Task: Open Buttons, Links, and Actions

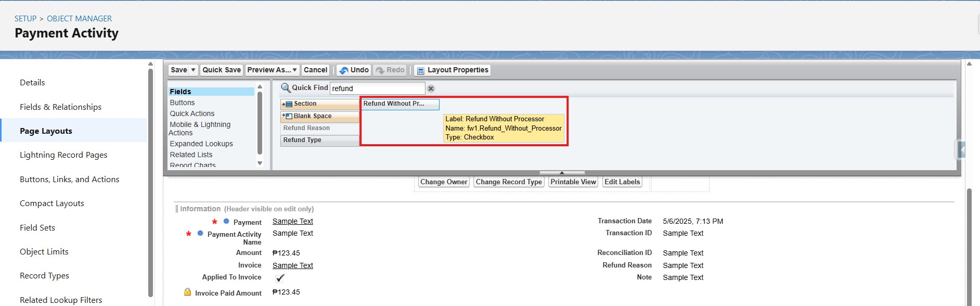Action: [x=69, y=180]
